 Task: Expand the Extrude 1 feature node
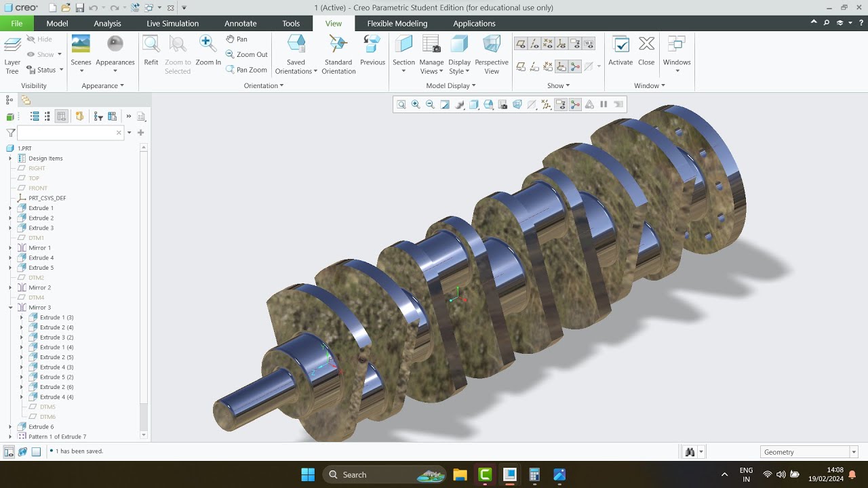coord(10,208)
